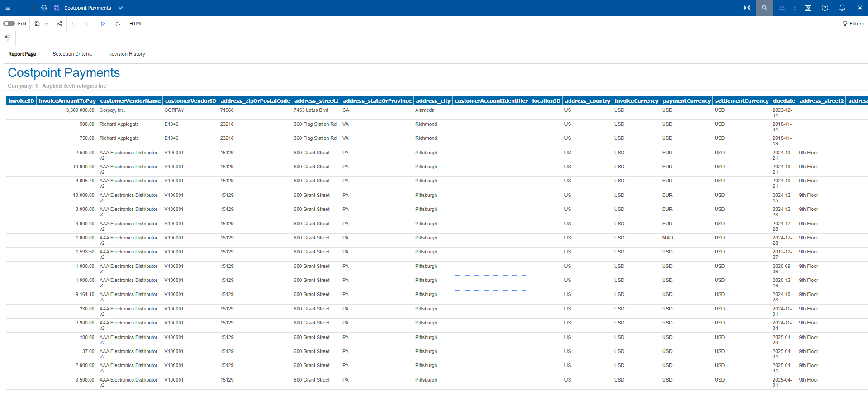Run the report with play icon
868x396 pixels.
point(103,24)
